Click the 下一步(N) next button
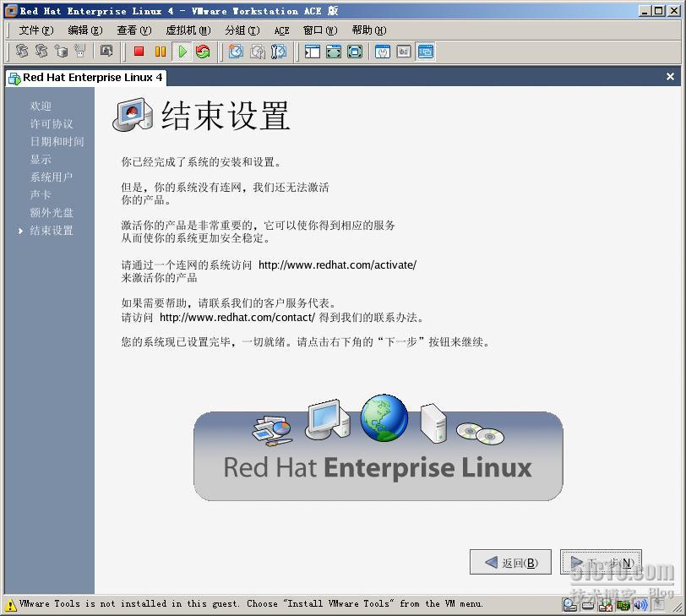 click(601, 562)
